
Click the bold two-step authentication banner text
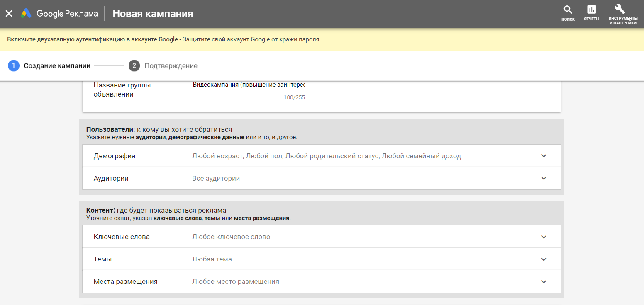click(x=92, y=40)
